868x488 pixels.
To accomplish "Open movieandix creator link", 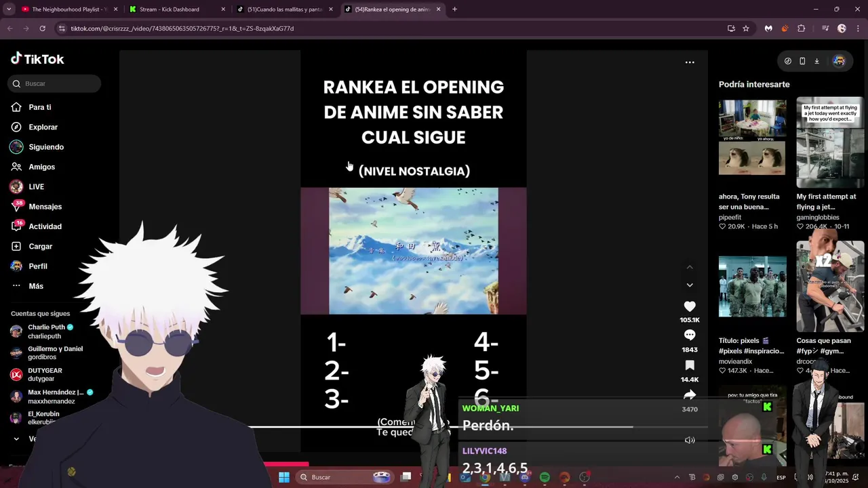I will tap(736, 362).
